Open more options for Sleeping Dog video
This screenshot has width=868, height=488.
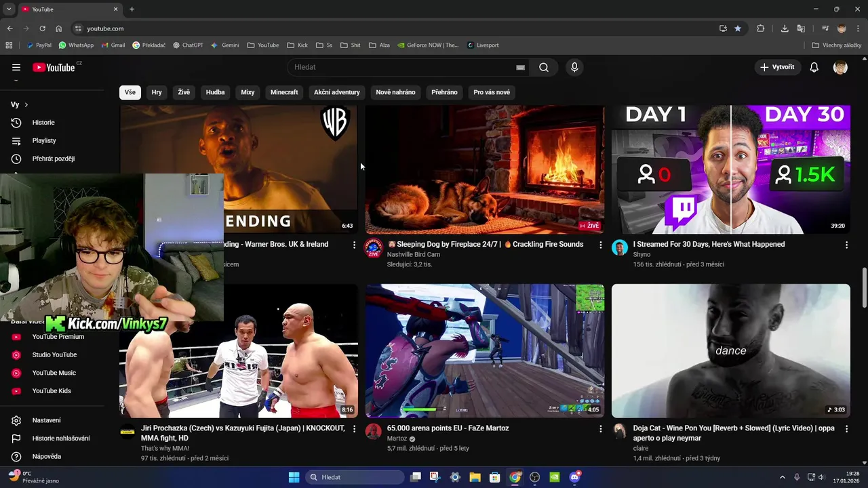600,245
